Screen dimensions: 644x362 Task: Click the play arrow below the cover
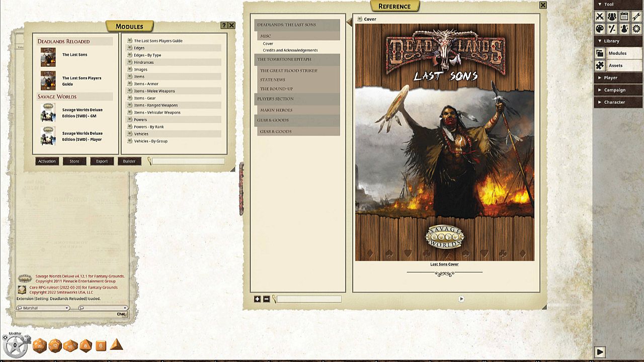[x=461, y=299]
